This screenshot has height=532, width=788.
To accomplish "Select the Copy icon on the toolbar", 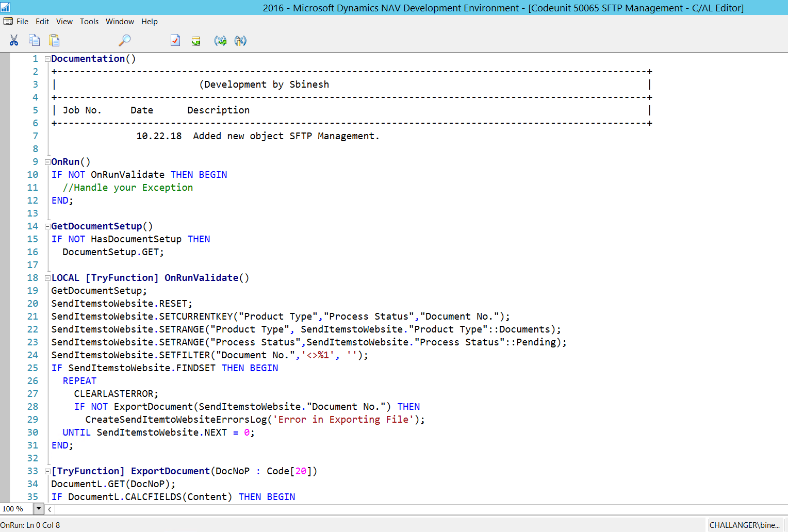I will click(34, 40).
